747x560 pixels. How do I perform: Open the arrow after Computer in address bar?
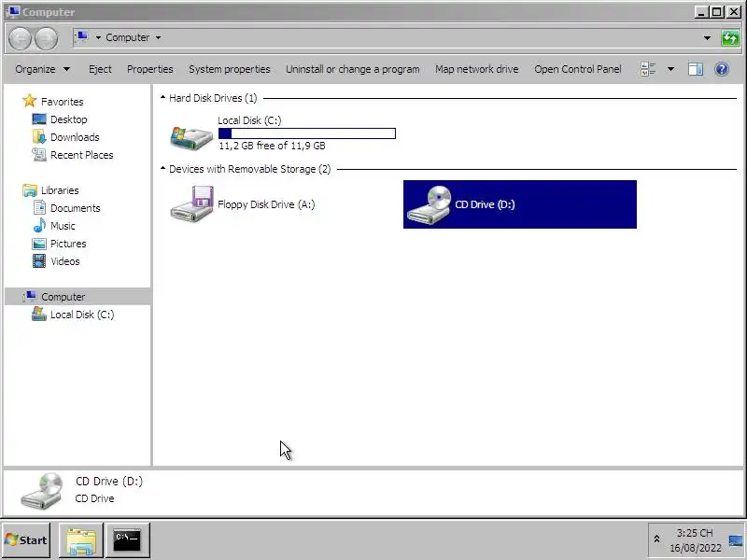(158, 37)
